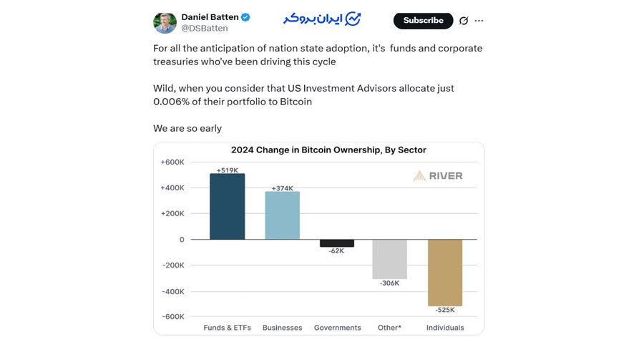Click the -525K value label
Screen dimensions: 644x337
(445, 310)
